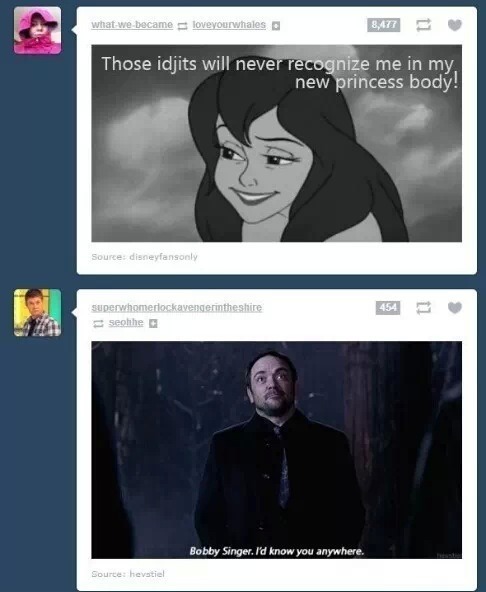Visit the loveyourwhales blog
Viewport: 486px width, 592px height.
pyautogui.click(x=229, y=25)
